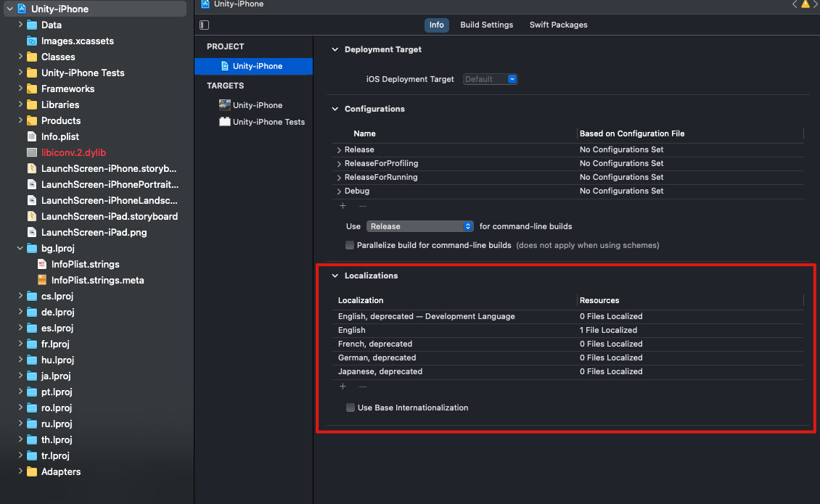Viewport: 820px width, 504px height.
Task: Click the Unity-iPhone project icon under PROJECT
Action: click(x=224, y=66)
